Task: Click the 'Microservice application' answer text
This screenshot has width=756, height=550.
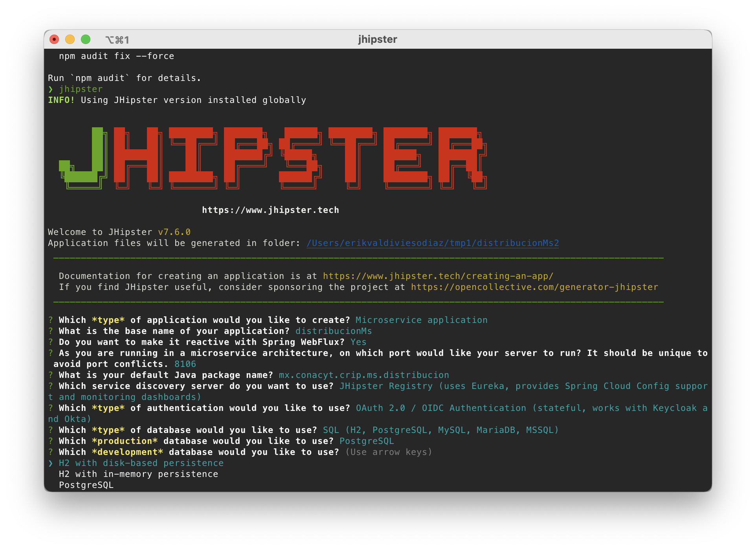Action: tap(422, 320)
